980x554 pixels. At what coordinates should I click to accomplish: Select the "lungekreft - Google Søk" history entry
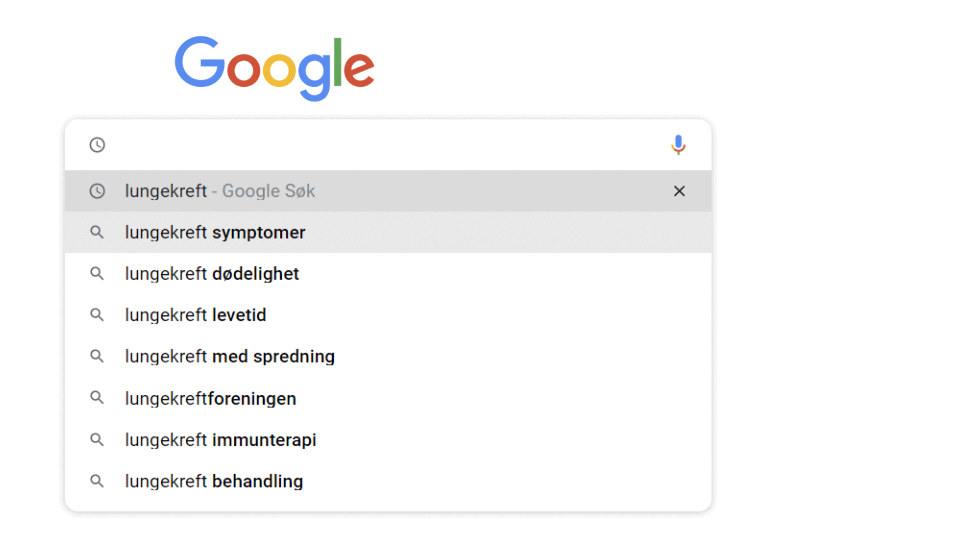click(220, 191)
